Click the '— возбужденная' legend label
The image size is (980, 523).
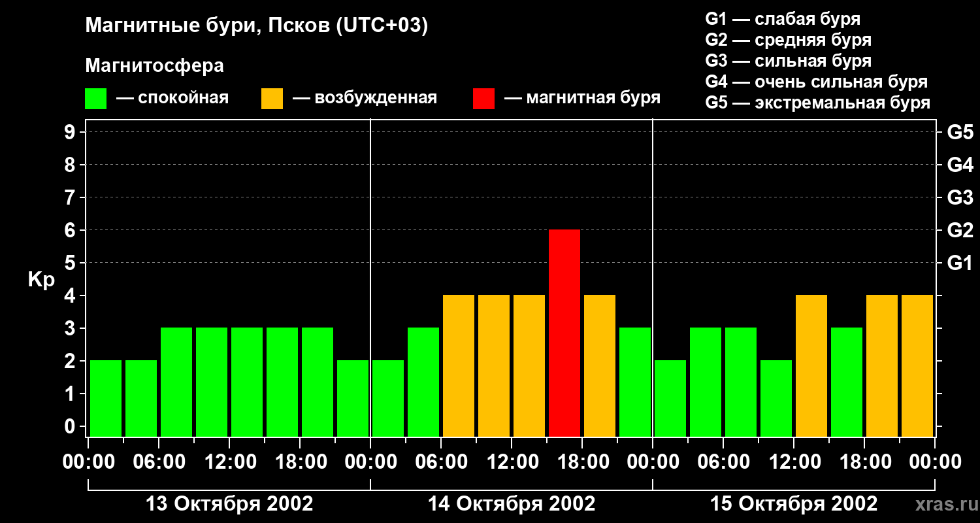(x=365, y=98)
